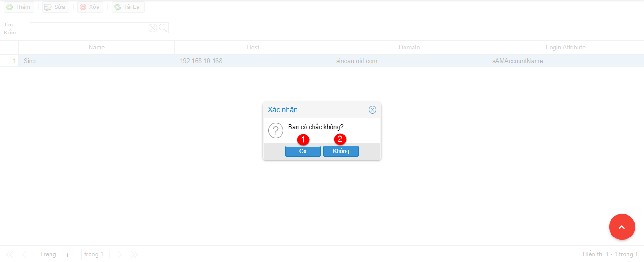Sort by the Host column header
This screenshot has width=644, height=262.
click(253, 47)
